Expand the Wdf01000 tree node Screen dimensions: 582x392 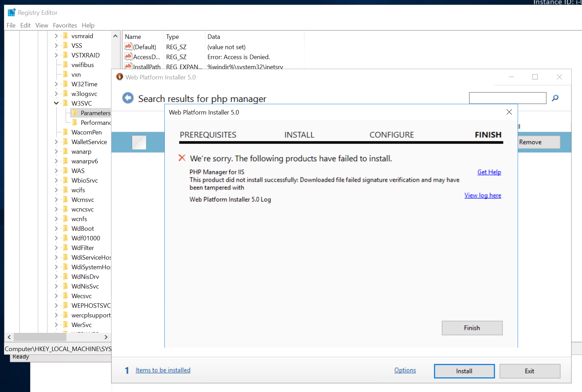pos(56,238)
